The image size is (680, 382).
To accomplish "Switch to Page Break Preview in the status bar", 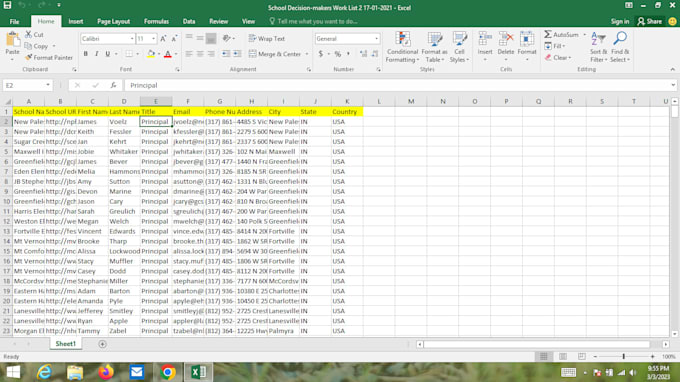I will (582, 356).
